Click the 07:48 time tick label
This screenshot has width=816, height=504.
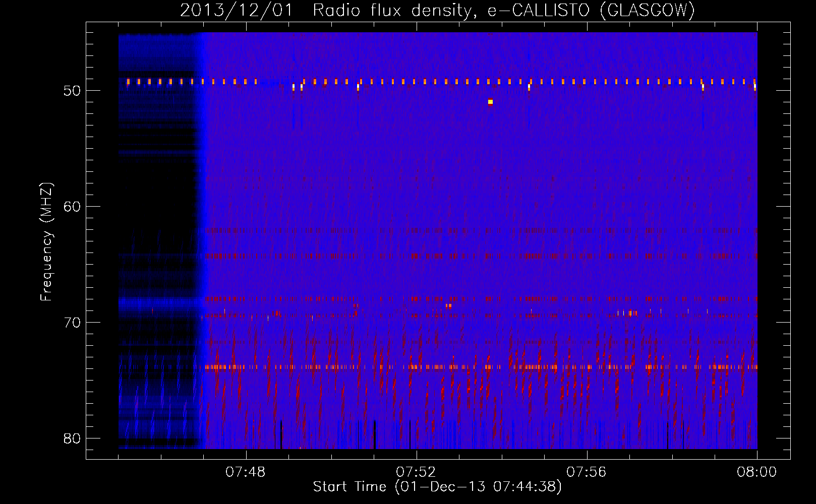(246, 472)
